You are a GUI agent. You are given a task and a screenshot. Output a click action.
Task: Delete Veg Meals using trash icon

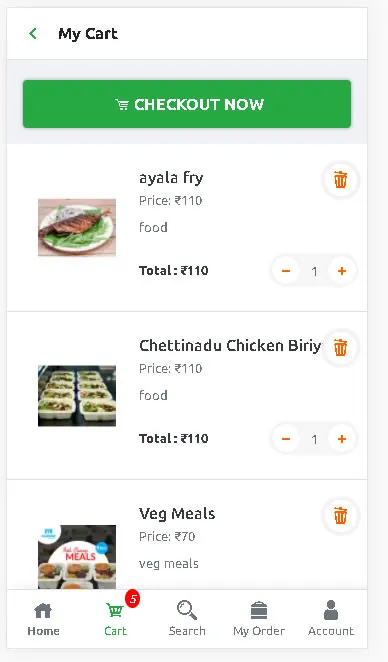point(340,515)
